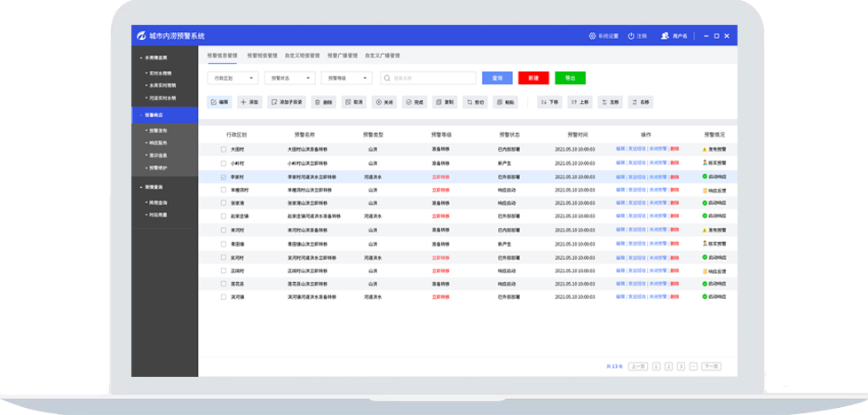Expand the 预警状态 dropdown filter
The width and height of the screenshot is (868, 415).
289,78
